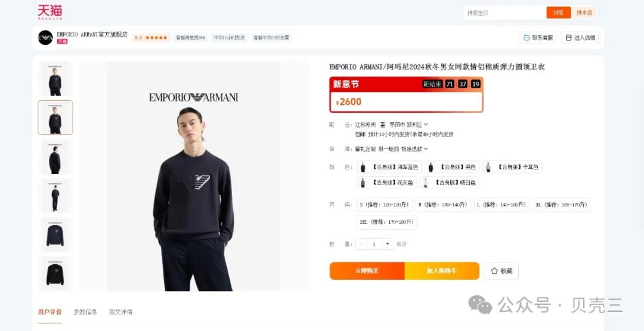The image size is (644, 331).
Task: Click the star favorite icon
Action: point(494,271)
